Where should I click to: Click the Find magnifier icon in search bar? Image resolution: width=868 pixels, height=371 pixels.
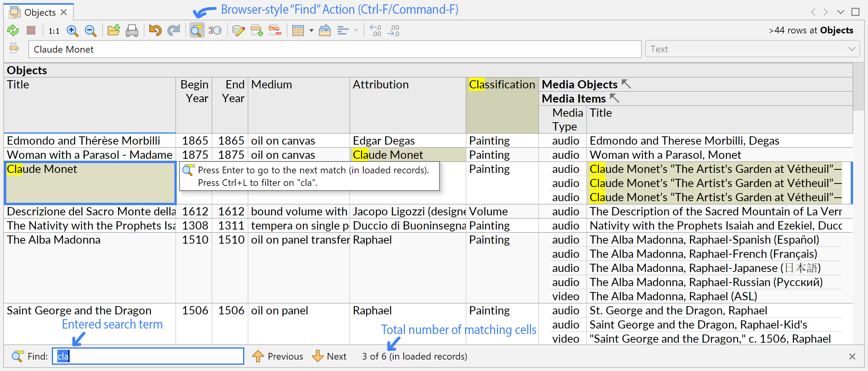[x=17, y=356]
